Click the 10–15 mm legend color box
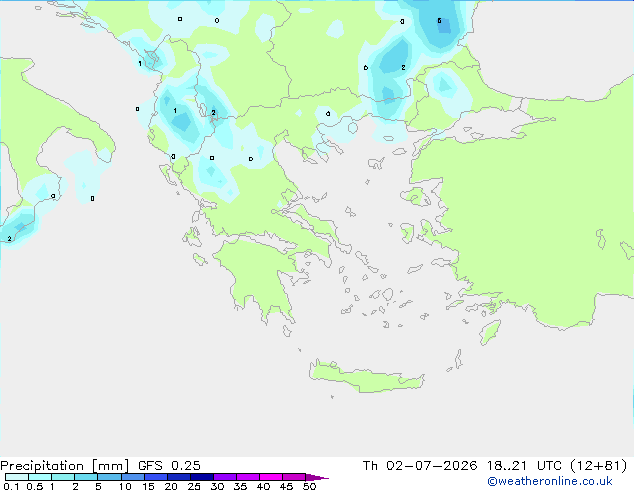Viewport: 634px width, 490px height. 133,477
